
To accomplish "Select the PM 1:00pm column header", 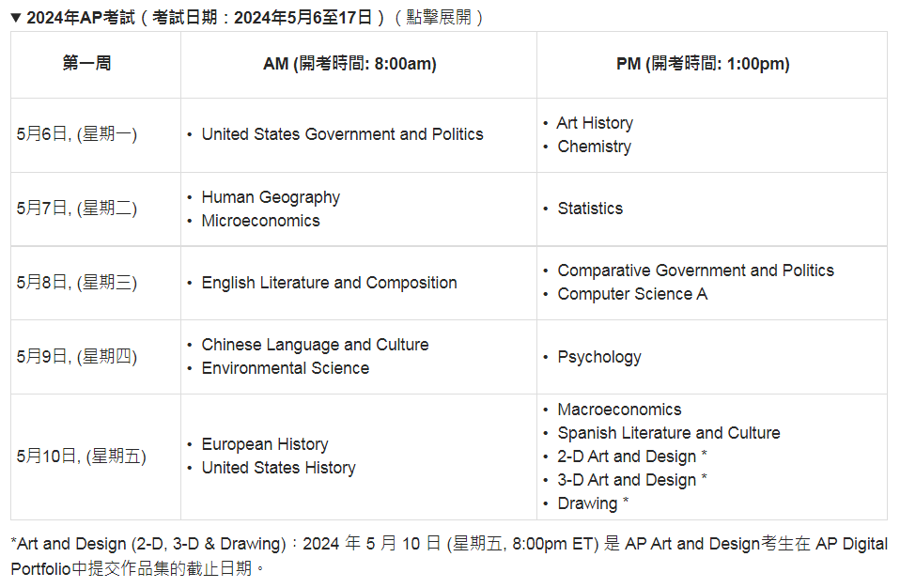I will (x=703, y=64).
